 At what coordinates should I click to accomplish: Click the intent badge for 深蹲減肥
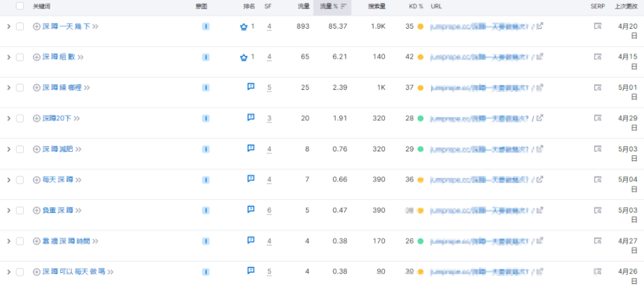coord(206,149)
